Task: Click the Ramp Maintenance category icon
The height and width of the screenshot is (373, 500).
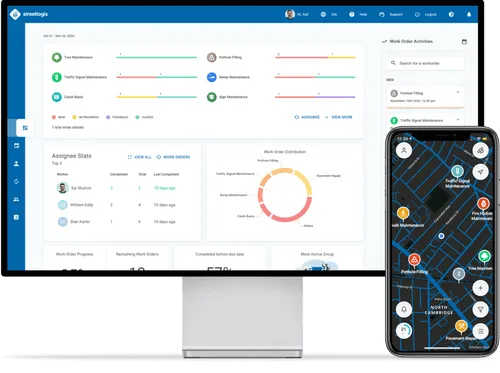Action: coord(212,77)
